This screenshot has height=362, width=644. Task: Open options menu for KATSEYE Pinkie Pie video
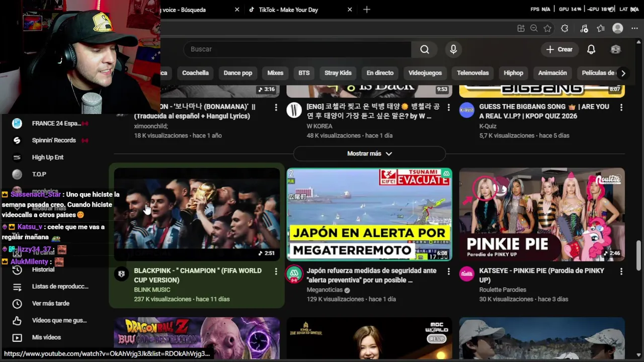[621, 271]
